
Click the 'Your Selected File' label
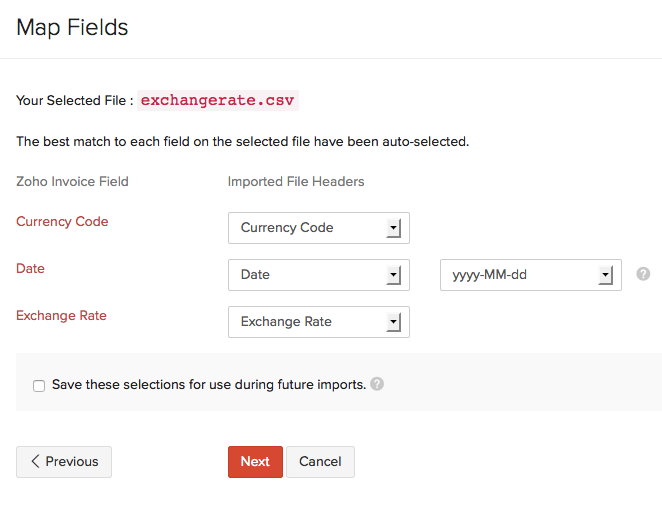coord(74,101)
